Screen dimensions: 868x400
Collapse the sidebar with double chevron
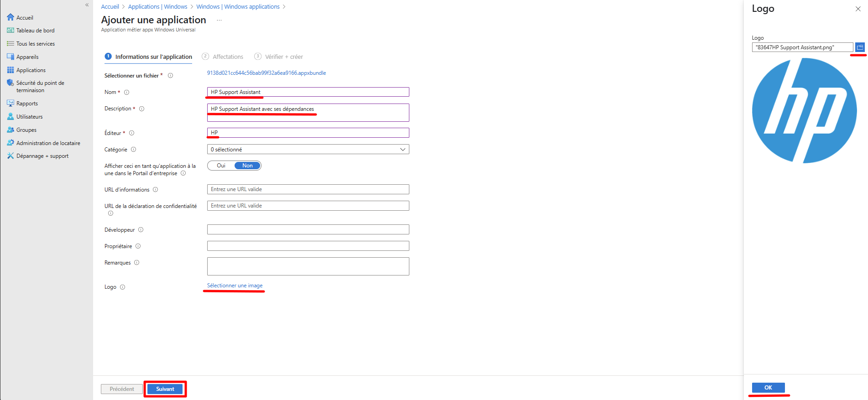coord(87,5)
